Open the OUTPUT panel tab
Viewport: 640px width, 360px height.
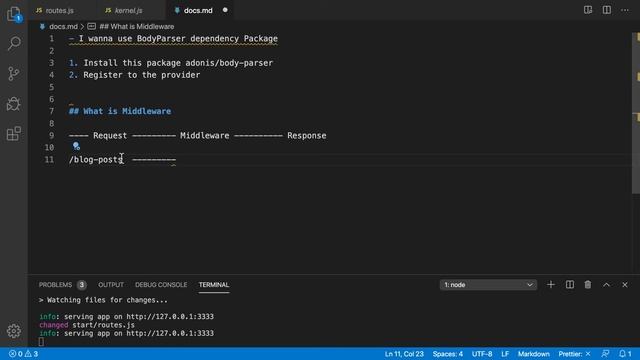111,284
